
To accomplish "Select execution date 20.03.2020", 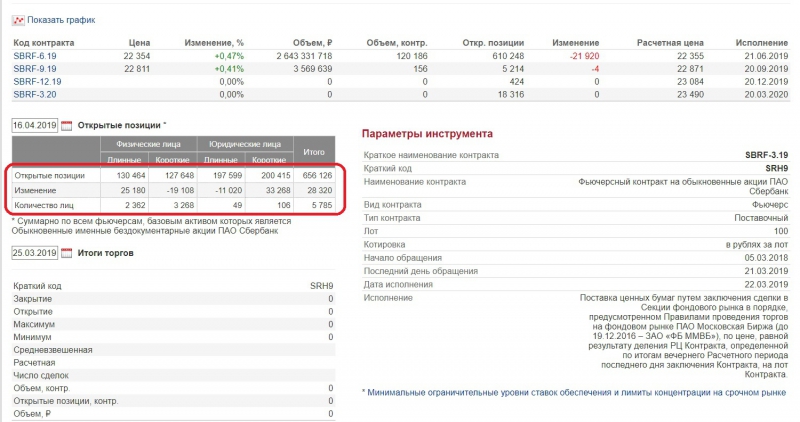I will (x=766, y=94).
